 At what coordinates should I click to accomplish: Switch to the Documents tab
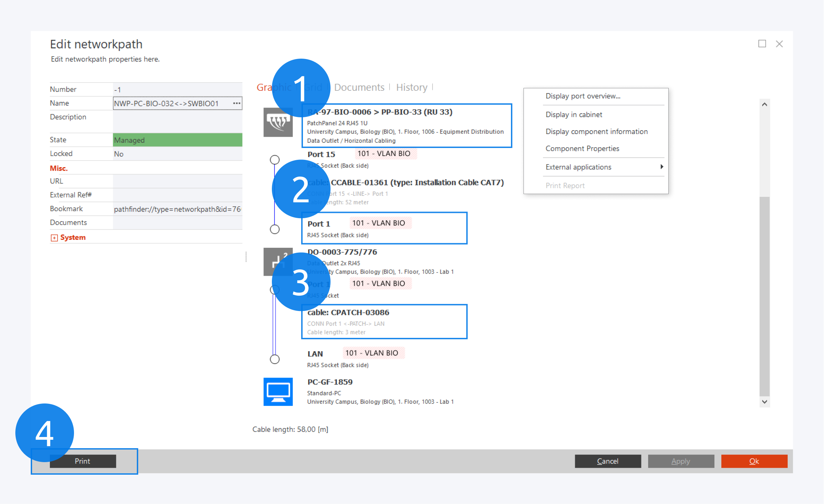[359, 87]
